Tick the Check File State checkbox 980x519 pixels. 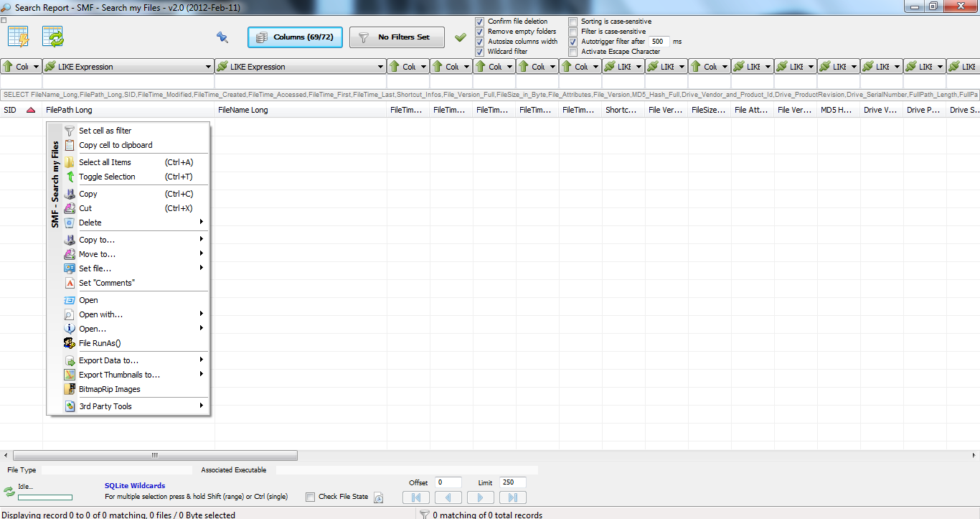pyautogui.click(x=310, y=497)
